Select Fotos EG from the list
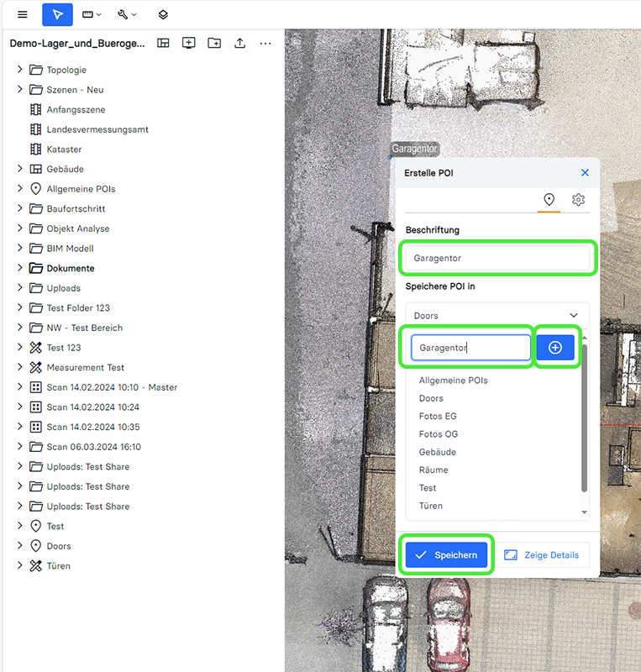The image size is (641, 672). [438, 417]
